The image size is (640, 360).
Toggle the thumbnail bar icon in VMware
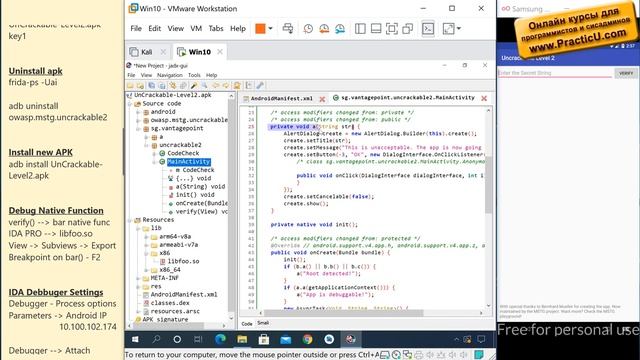(x=376, y=29)
